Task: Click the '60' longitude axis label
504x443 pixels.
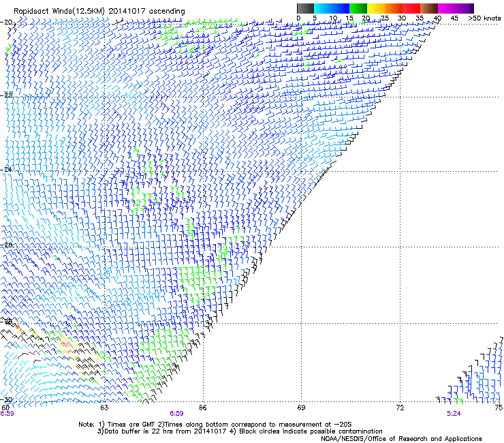Action: (5, 408)
